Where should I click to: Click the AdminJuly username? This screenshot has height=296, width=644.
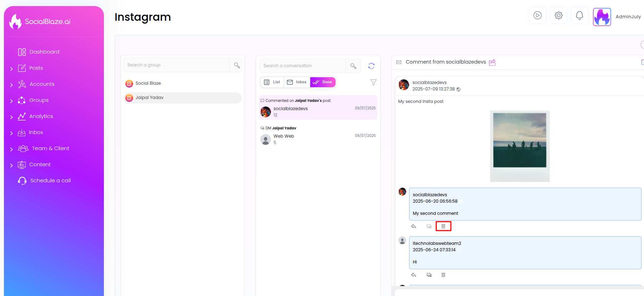628,17
